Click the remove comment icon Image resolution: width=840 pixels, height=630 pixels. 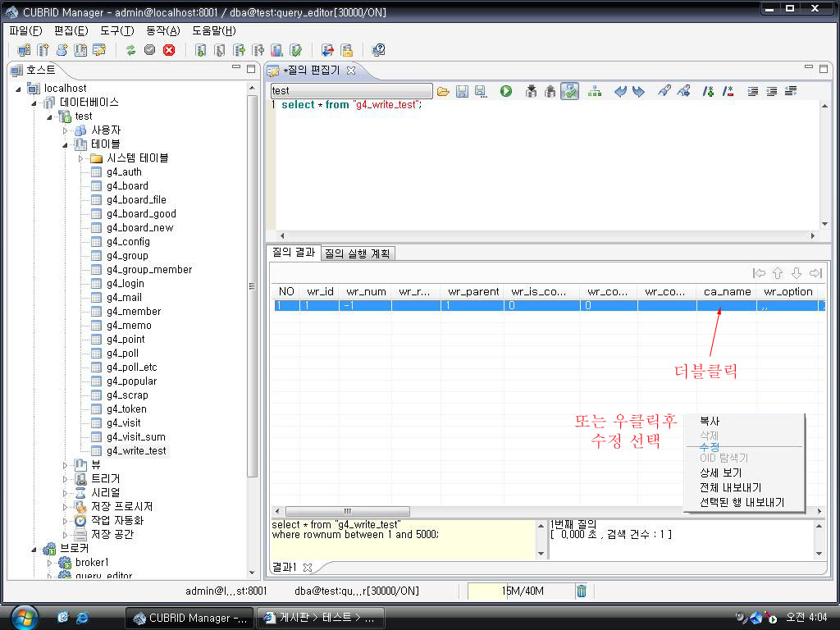tap(728, 91)
